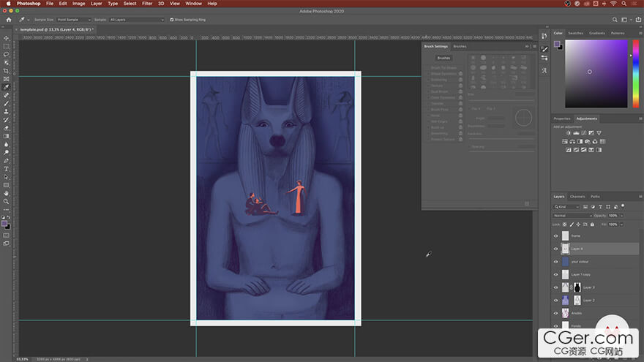The image size is (644, 362).
Task: Select the Hand tool
Action: [x=6, y=193]
